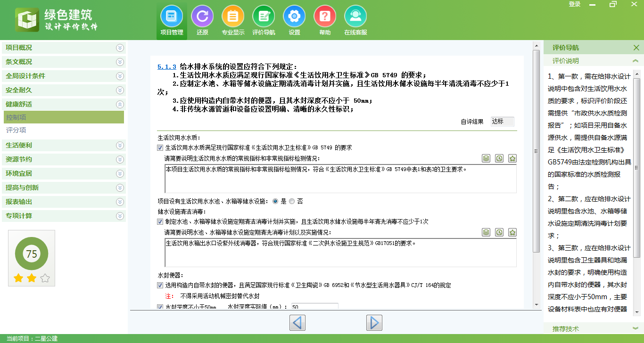Click the 绿色建筑 application logo
Screen dimensions: 644x343
(57, 20)
